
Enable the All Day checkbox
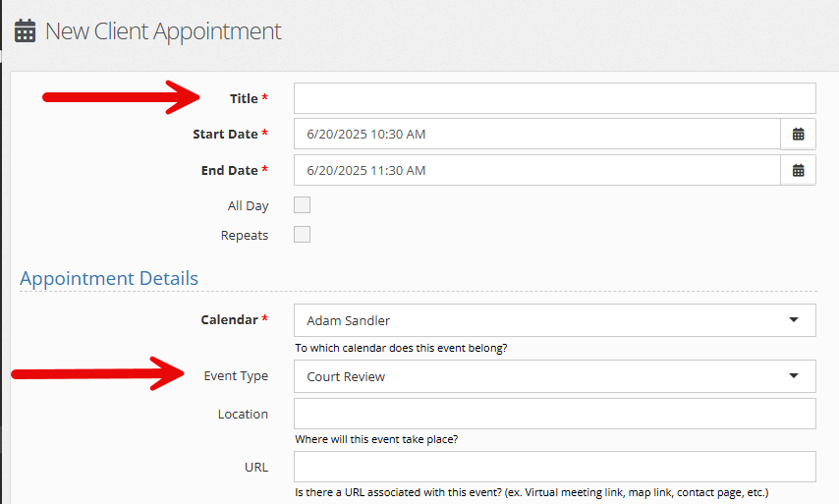pyautogui.click(x=302, y=205)
